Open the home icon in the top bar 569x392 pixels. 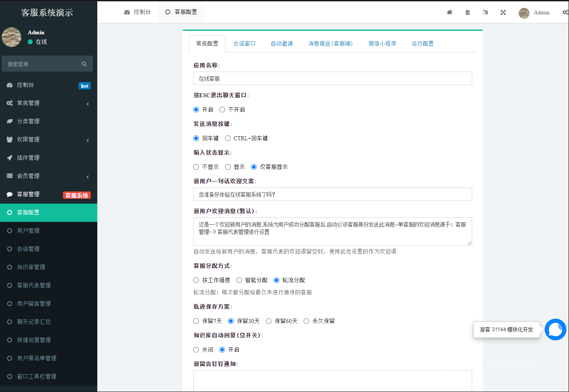pos(450,13)
